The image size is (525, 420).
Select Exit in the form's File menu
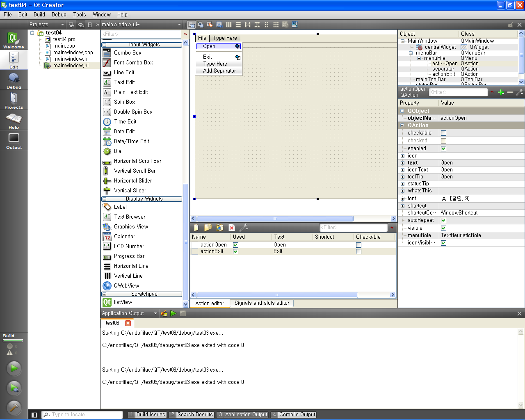pyautogui.click(x=208, y=57)
